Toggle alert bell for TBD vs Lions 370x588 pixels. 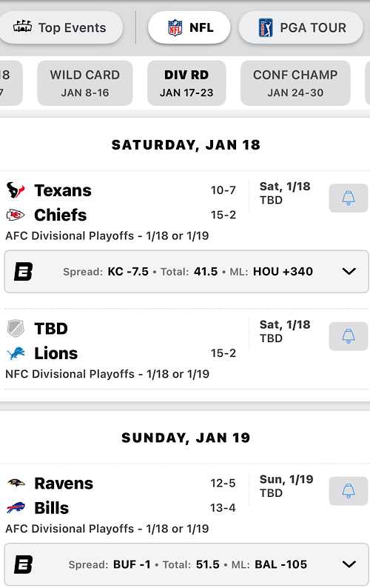[349, 336]
